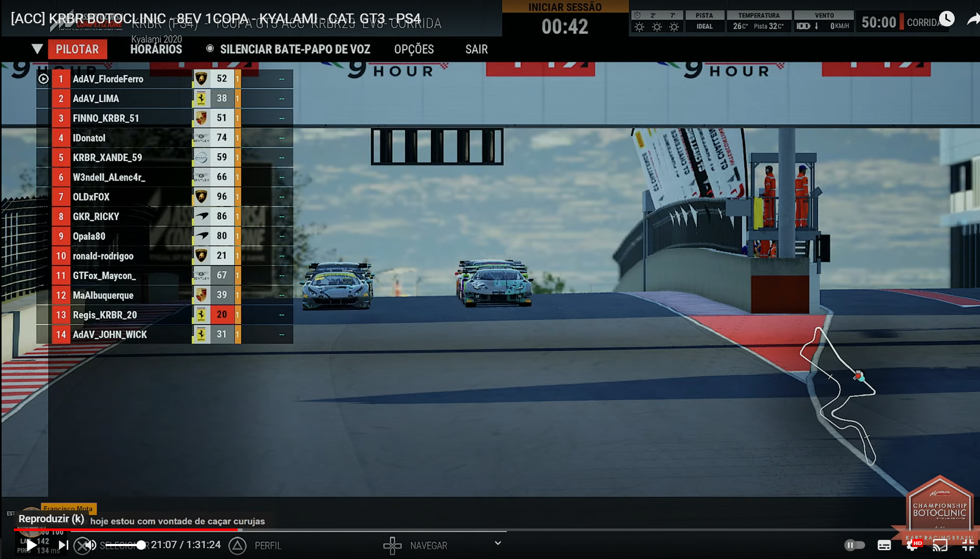Viewport: 980px width, 559px height.
Task: Toggle the autoplay switch
Action: 854,545
